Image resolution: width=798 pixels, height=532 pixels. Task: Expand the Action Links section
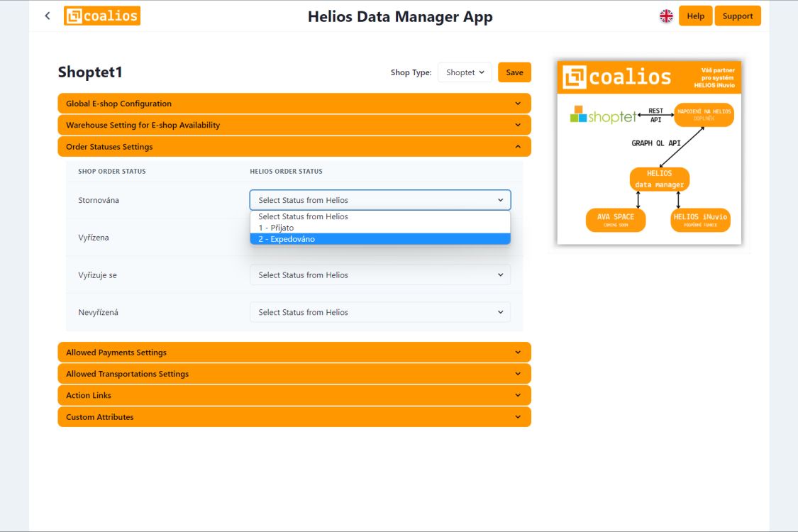294,395
